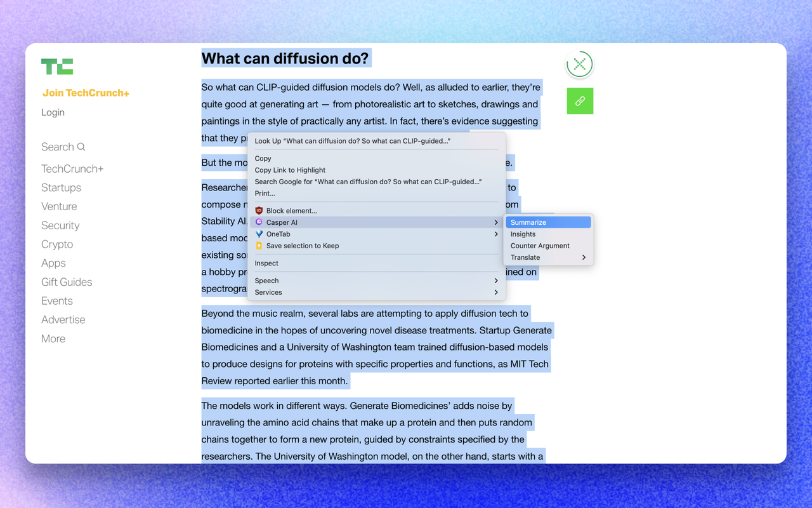812x508 pixels.
Task: Click the circular green X badge
Action: tap(579, 63)
